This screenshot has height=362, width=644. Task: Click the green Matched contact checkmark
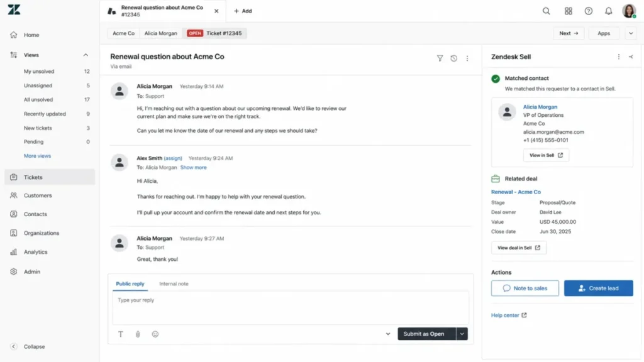[496, 79]
